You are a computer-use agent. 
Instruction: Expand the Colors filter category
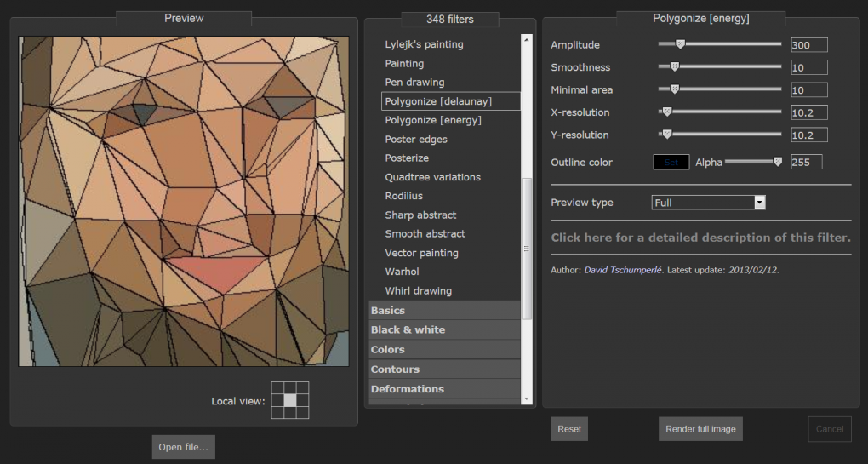[x=444, y=350]
